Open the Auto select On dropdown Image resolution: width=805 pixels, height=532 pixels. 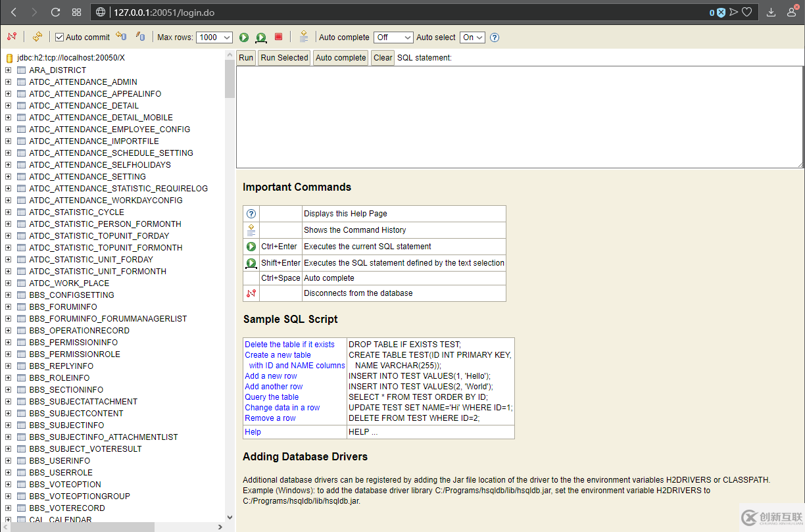[x=472, y=37]
